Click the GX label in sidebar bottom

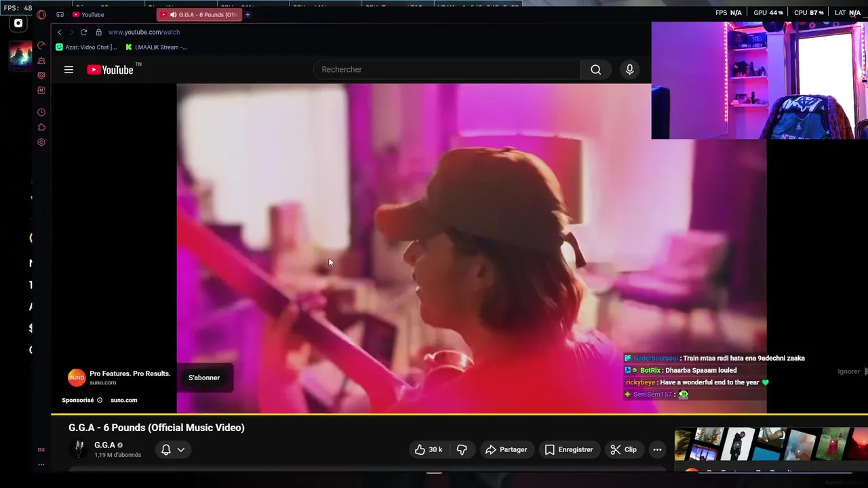click(41, 449)
